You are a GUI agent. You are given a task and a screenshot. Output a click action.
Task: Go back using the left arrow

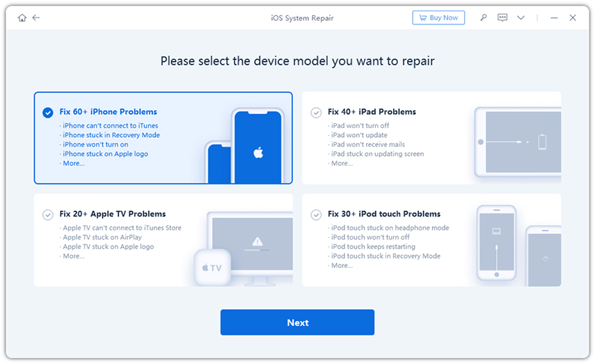click(x=36, y=18)
